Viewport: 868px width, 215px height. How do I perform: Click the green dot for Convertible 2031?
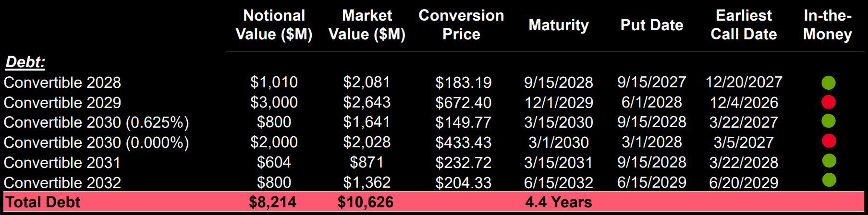(829, 161)
